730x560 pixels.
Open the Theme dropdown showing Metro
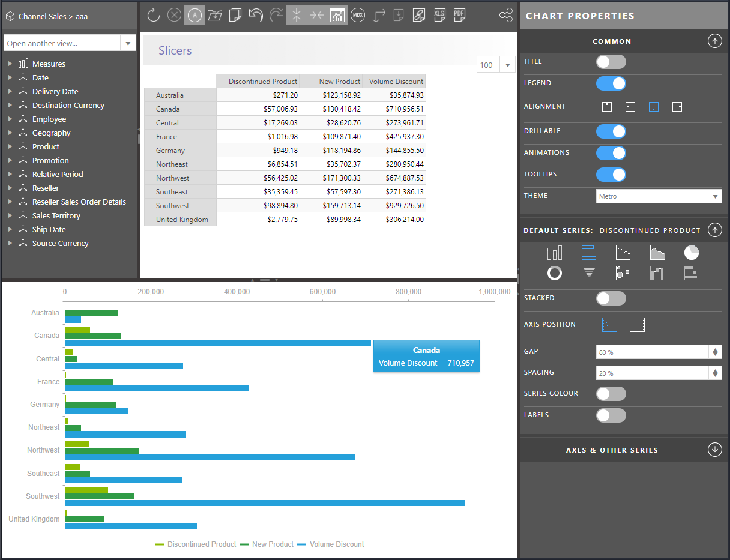(x=659, y=196)
